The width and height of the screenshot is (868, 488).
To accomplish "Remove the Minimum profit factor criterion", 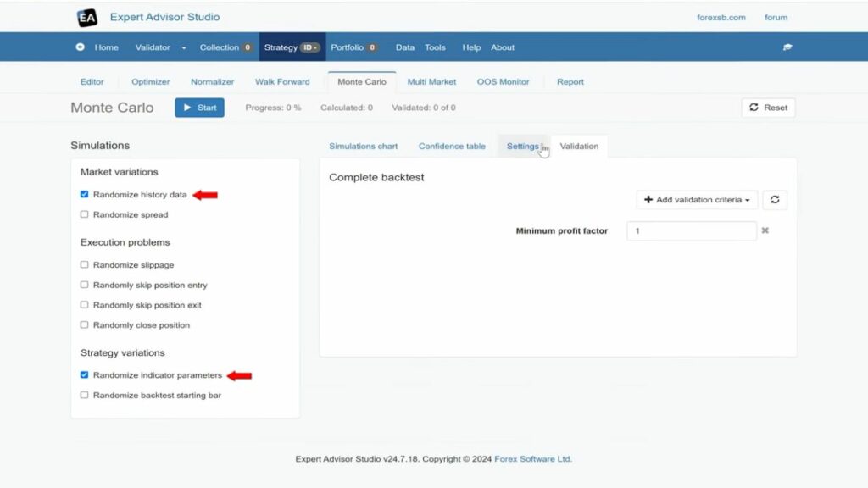I will tap(765, 230).
